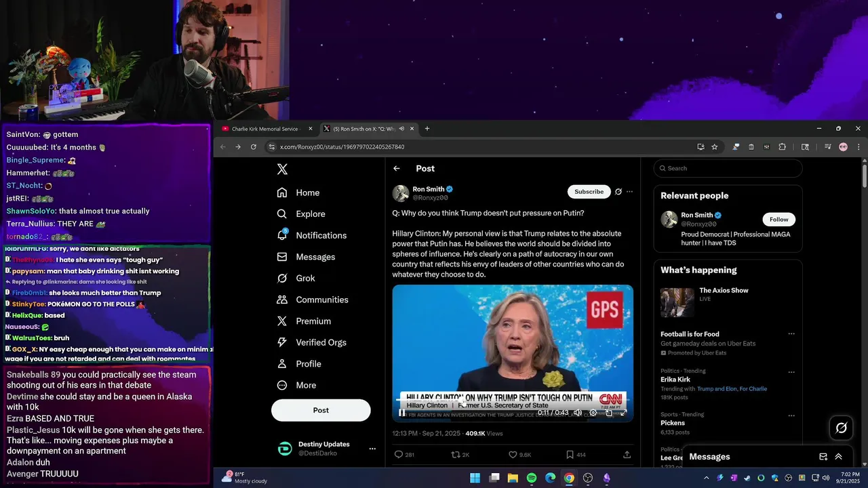Open the weather widget showing 81°F
The width and height of the screenshot is (868, 488).
click(x=245, y=478)
